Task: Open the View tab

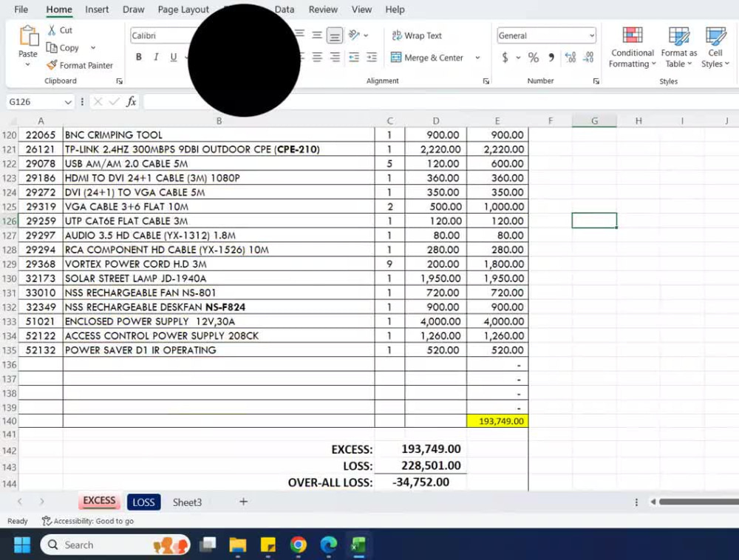Action: pyautogui.click(x=361, y=10)
